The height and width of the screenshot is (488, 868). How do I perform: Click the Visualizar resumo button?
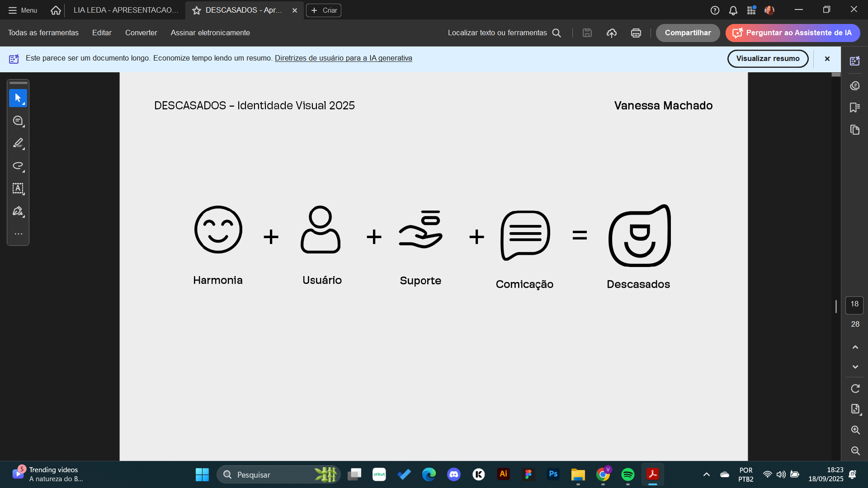[768, 58]
